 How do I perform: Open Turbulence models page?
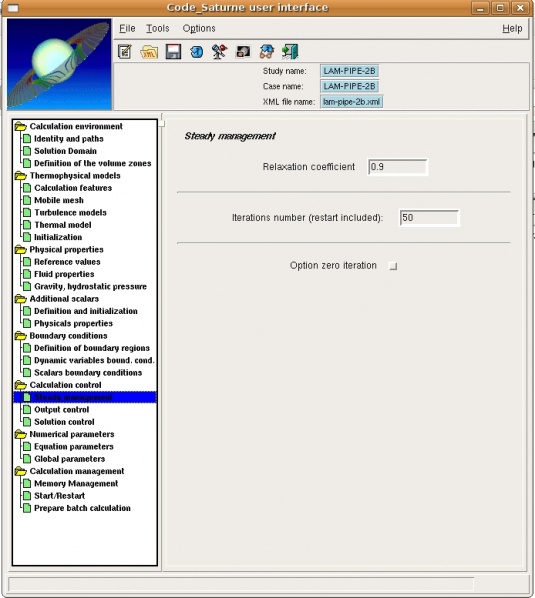coord(70,212)
